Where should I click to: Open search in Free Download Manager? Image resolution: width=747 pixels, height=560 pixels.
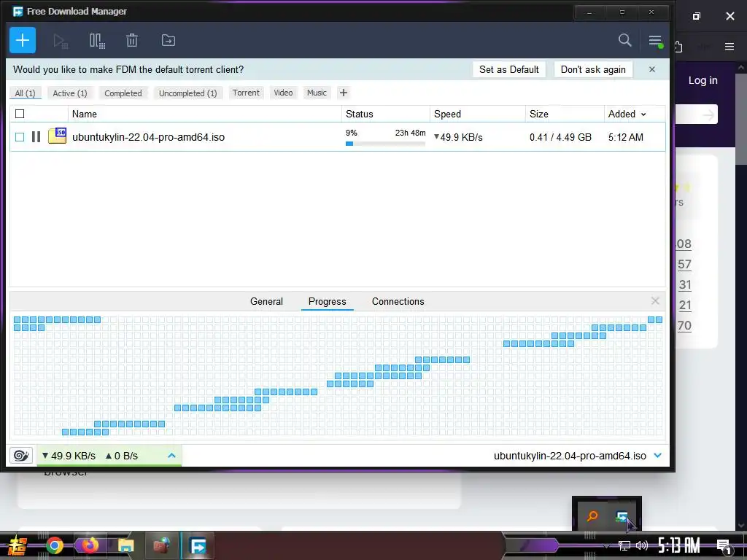click(624, 40)
